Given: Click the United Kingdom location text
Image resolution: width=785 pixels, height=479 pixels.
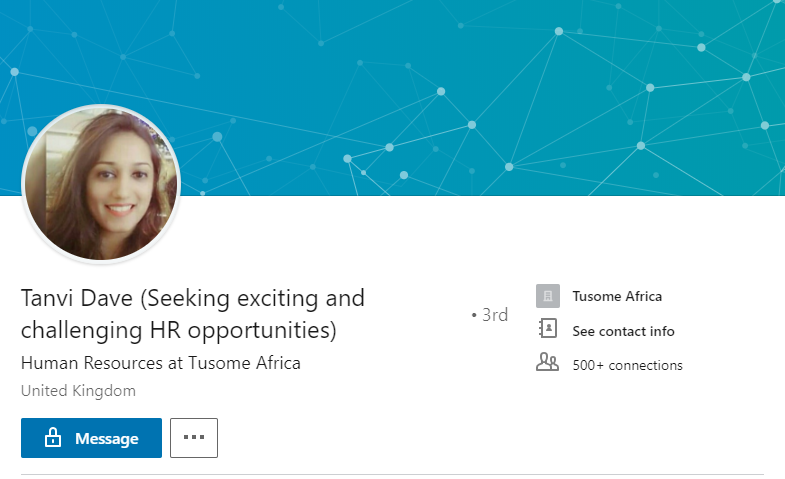Looking at the screenshot, I should pos(78,390).
